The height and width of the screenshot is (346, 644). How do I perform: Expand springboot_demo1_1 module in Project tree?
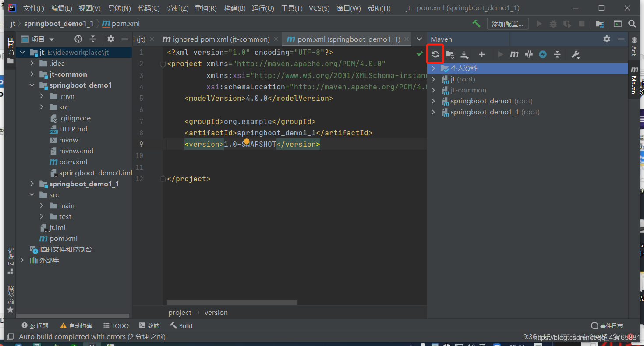tap(32, 184)
